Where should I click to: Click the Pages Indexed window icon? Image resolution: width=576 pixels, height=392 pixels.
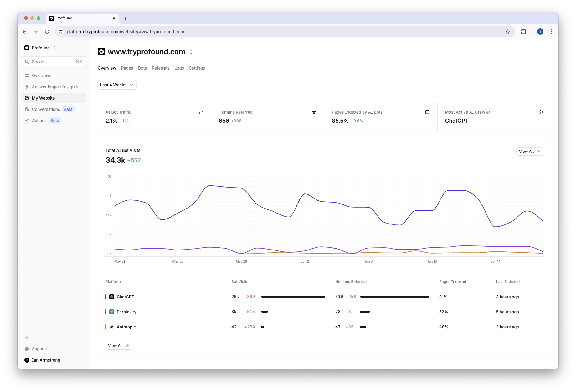(x=427, y=112)
